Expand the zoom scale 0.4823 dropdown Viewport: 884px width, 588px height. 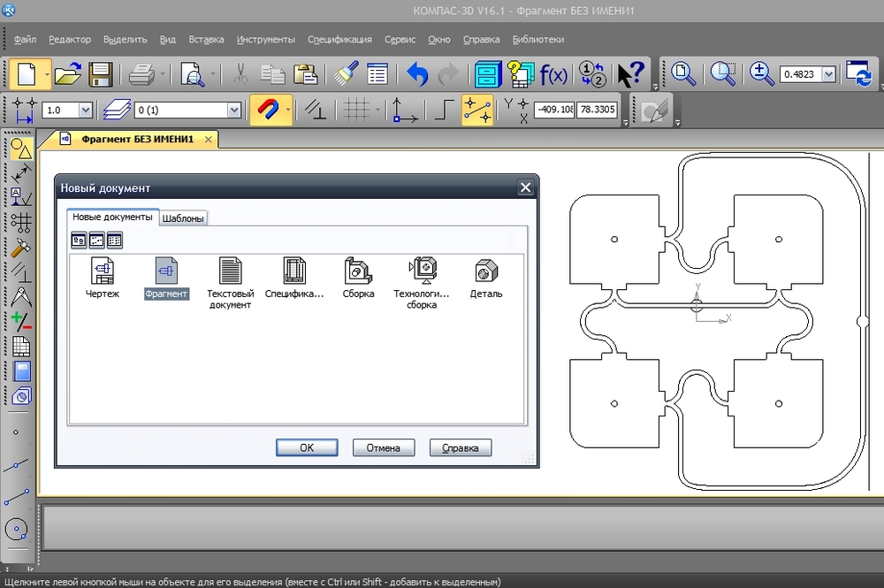pyautogui.click(x=828, y=75)
